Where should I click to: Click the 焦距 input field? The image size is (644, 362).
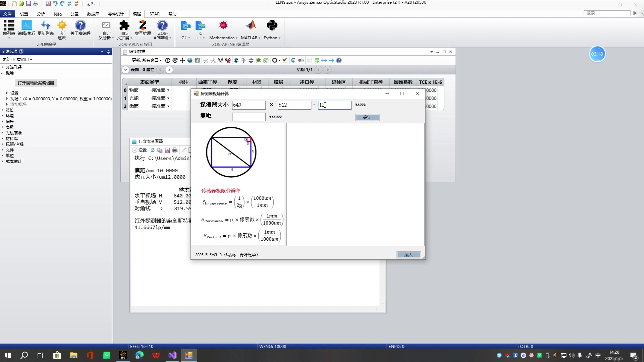click(249, 117)
